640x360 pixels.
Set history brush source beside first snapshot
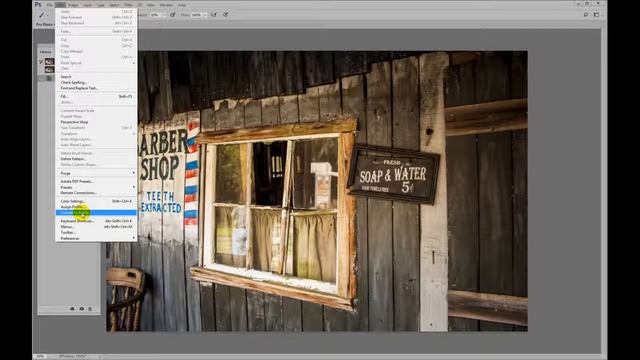pyautogui.click(x=41, y=62)
